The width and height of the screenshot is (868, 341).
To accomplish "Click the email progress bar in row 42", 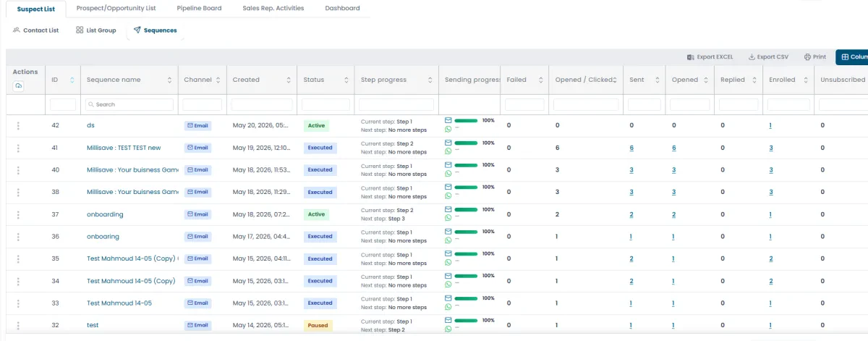I will pos(467,120).
